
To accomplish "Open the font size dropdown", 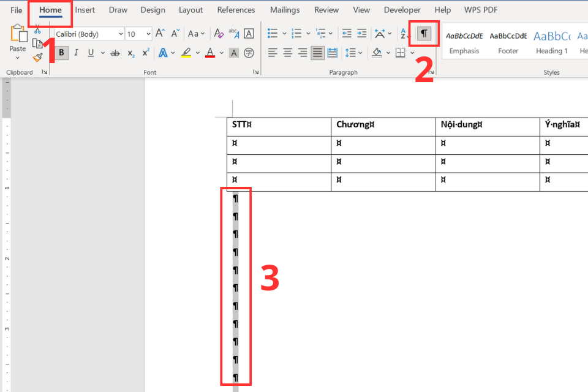I will (148, 34).
